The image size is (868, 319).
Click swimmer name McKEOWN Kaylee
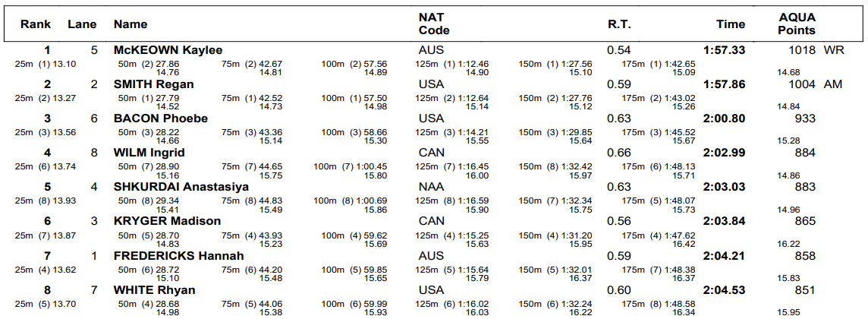(x=168, y=50)
